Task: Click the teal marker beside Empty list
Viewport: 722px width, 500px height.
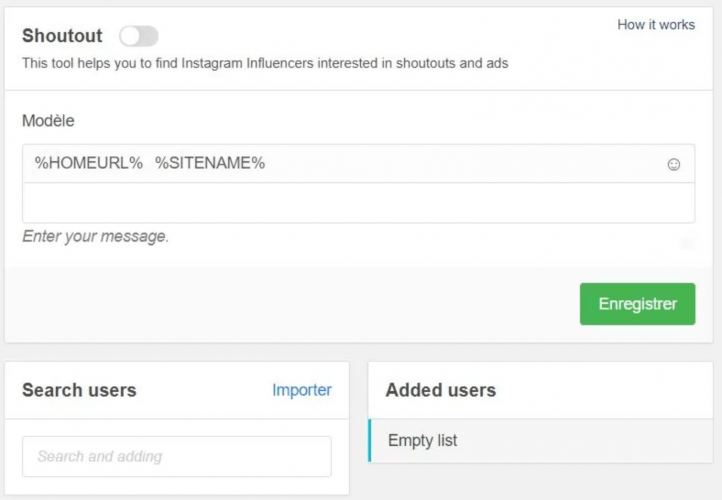Action: [x=370, y=440]
